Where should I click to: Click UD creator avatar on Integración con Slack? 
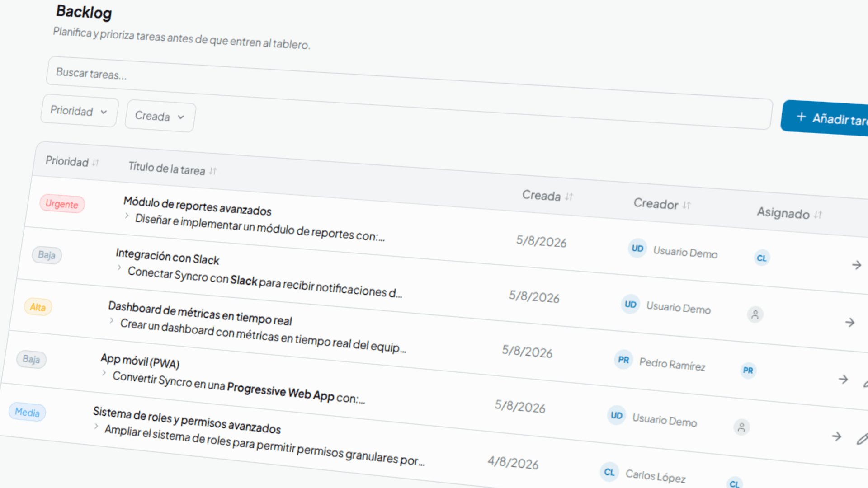click(x=631, y=304)
